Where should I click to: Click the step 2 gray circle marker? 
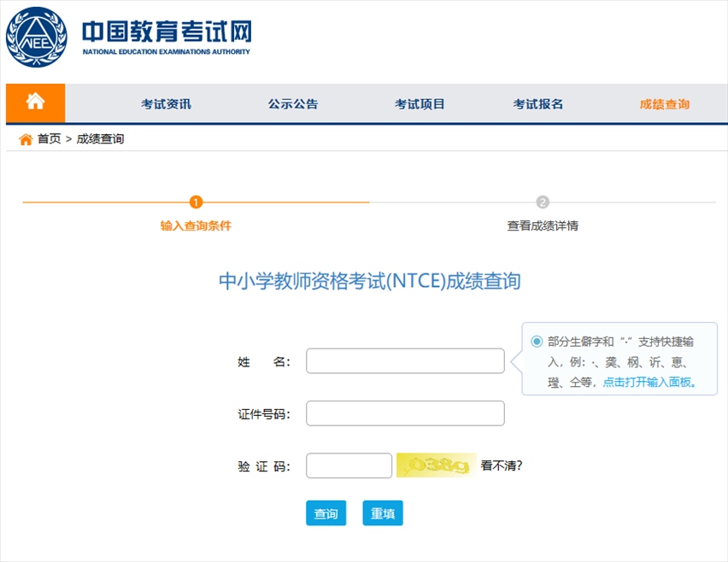[x=543, y=202]
